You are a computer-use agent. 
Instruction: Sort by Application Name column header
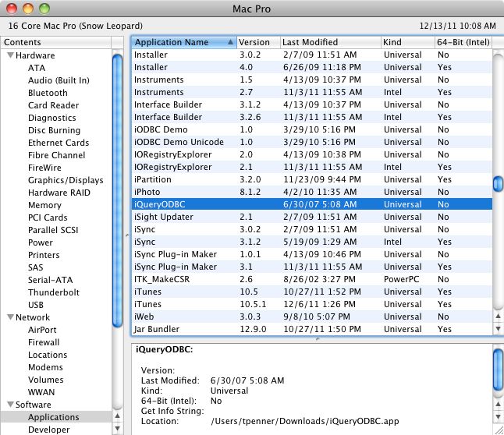click(x=183, y=42)
